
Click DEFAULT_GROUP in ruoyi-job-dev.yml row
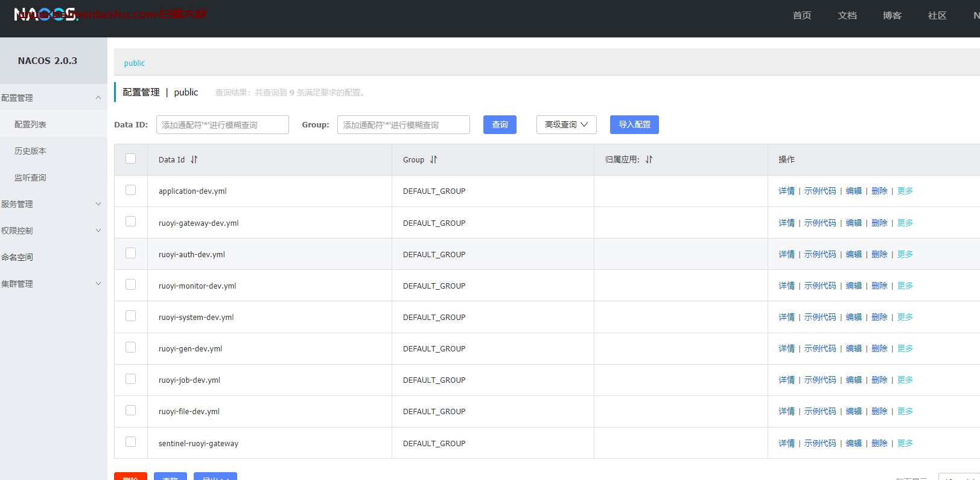pos(434,380)
